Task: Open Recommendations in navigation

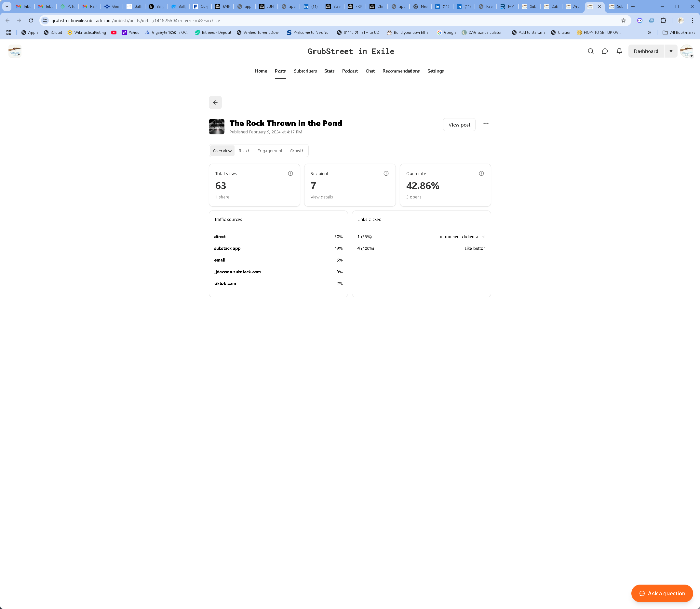Action: click(401, 71)
